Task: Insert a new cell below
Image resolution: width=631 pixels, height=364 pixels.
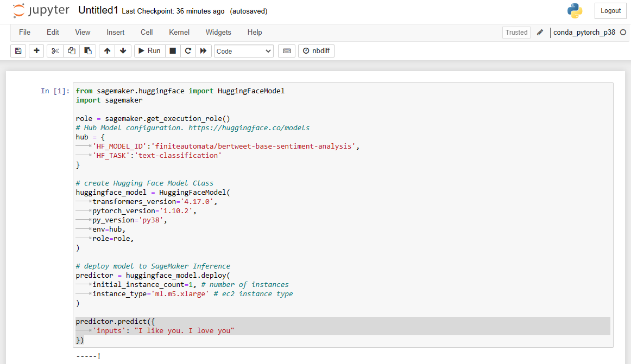Action: click(x=36, y=50)
